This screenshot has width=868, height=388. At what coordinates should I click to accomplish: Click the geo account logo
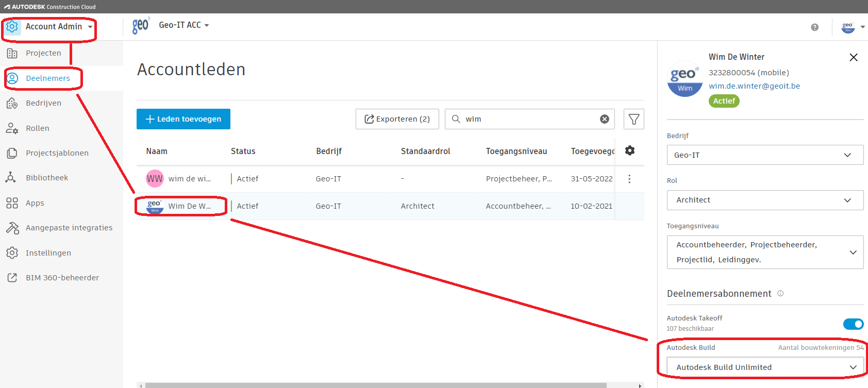141,25
